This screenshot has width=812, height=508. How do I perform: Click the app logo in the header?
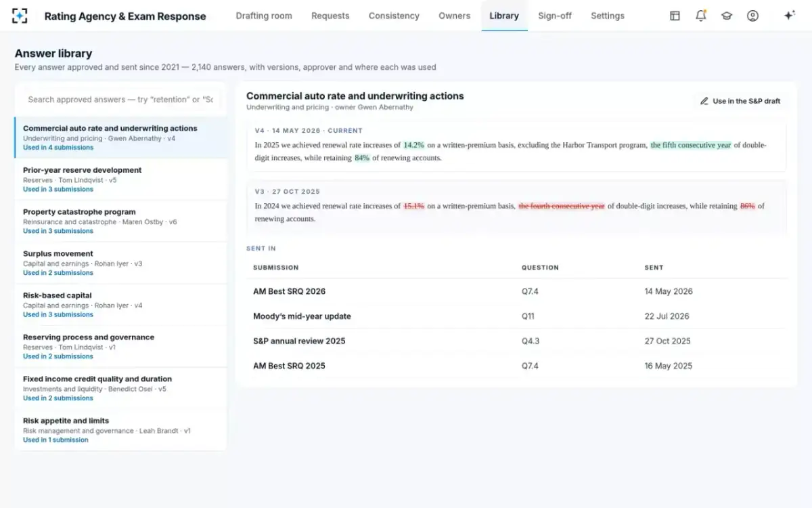click(x=20, y=16)
